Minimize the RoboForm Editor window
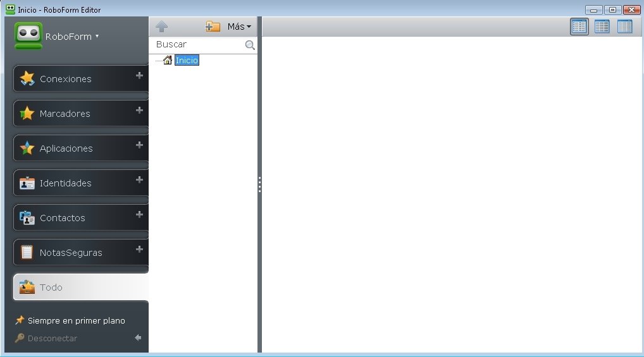 pyautogui.click(x=594, y=10)
